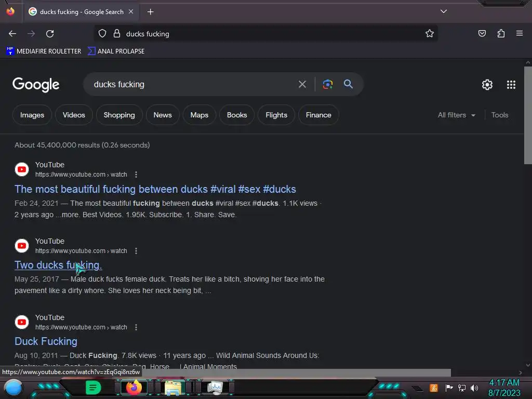Image resolution: width=532 pixels, height=399 pixels.
Task: Click the Google search magnifier button
Action: 348,84
